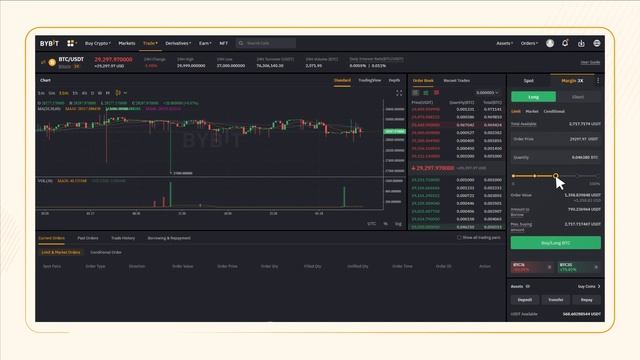The height and width of the screenshot is (360, 640).
Task: Show sell orders only view
Action: [436, 93]
